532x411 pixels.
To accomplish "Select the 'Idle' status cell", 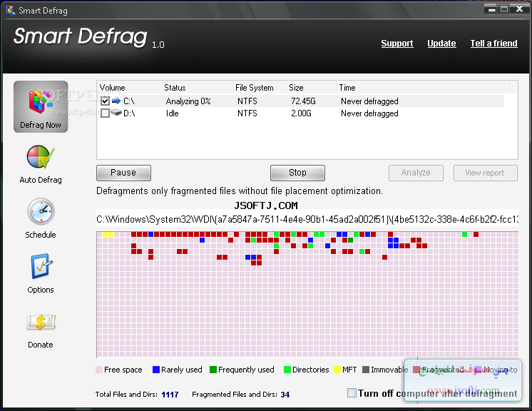I will click(x=173, y=113).
